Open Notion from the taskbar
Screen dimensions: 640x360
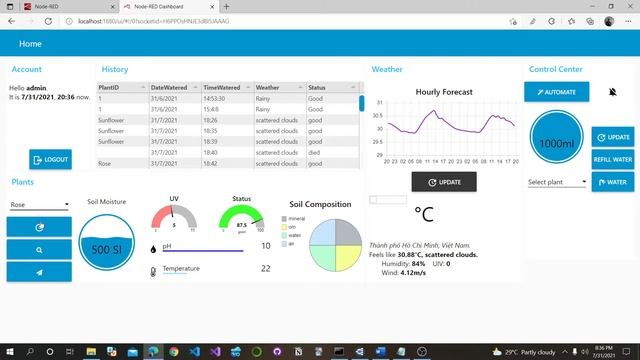coord(298,351)
